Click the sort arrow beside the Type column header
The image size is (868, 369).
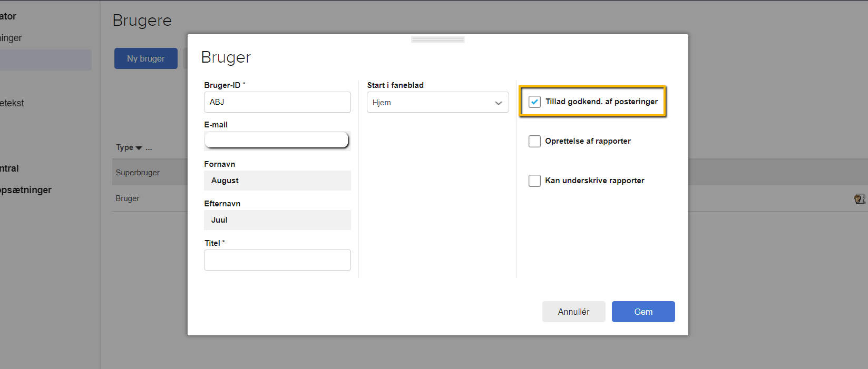click(x=139, y=148)
